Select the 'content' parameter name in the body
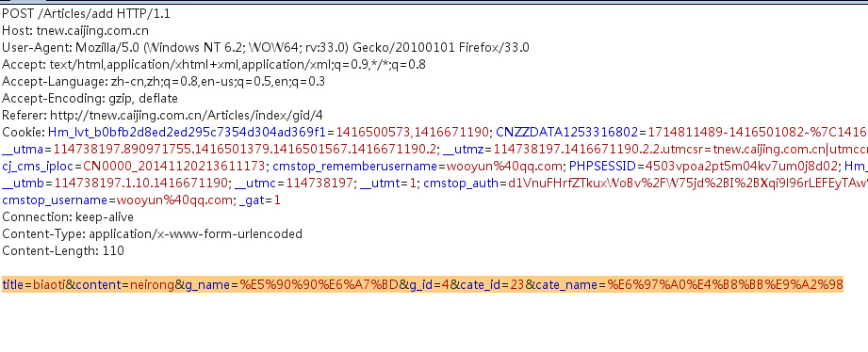This screenshot has height=352, width=868. tap(97, 284)
